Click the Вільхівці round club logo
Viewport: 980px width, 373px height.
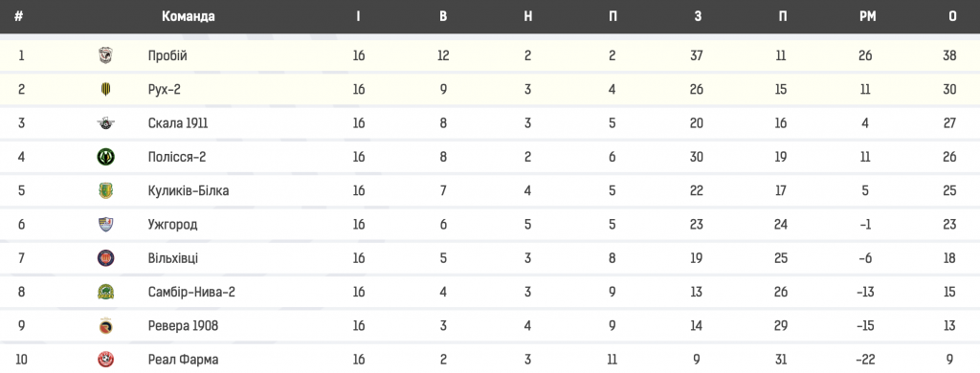pyautogui.click(x=105, y=258)
